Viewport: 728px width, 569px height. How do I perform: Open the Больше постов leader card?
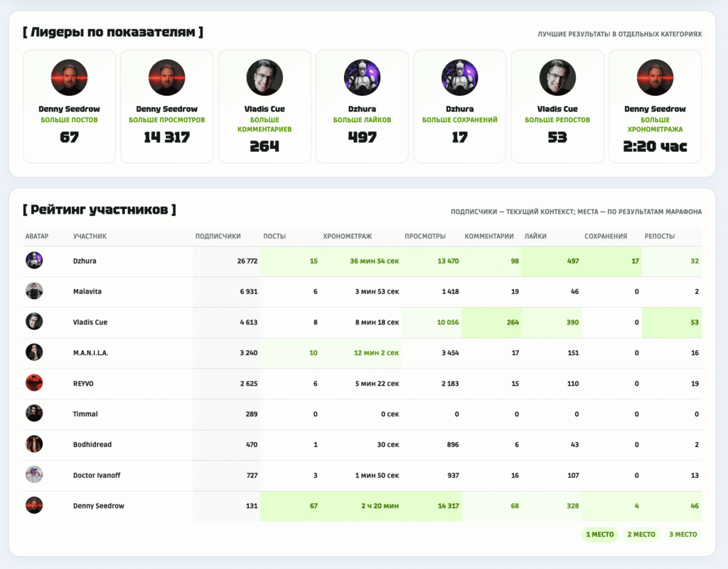69,106
